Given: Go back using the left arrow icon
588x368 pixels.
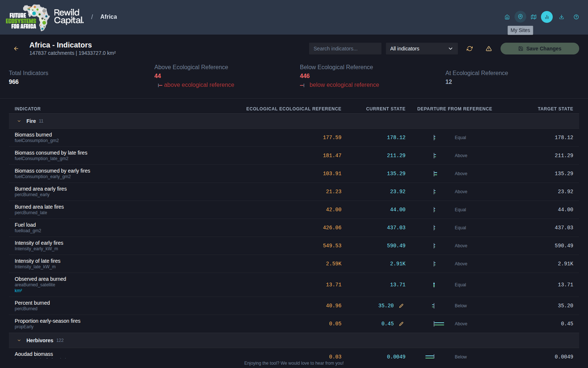Looking at the screenshot, I should 16,49.
